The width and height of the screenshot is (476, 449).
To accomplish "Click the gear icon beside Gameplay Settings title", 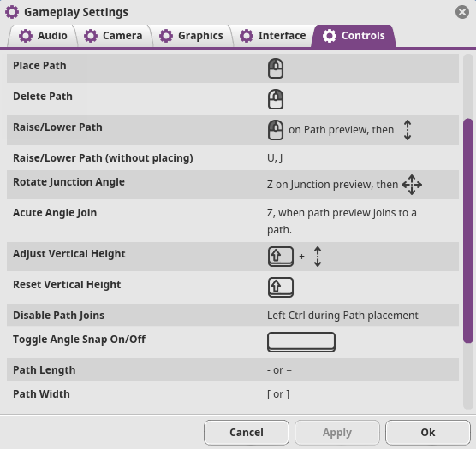I will [x=12, y=12].
